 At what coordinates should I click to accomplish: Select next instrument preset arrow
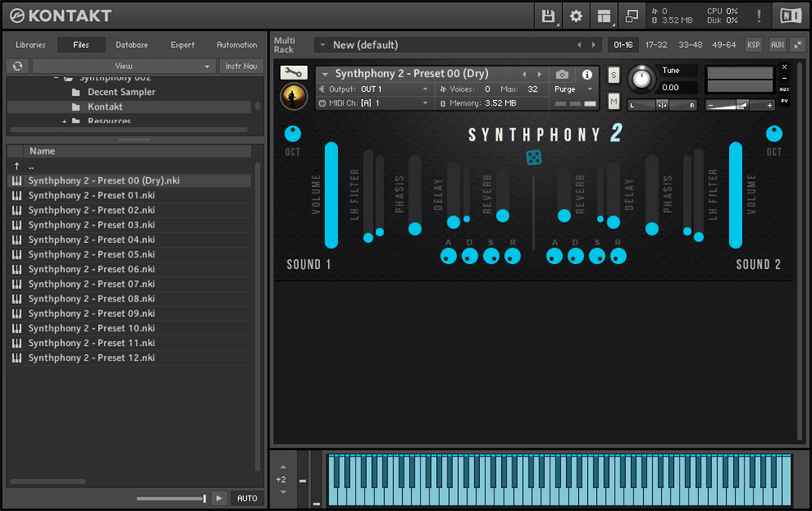(539, 74)
